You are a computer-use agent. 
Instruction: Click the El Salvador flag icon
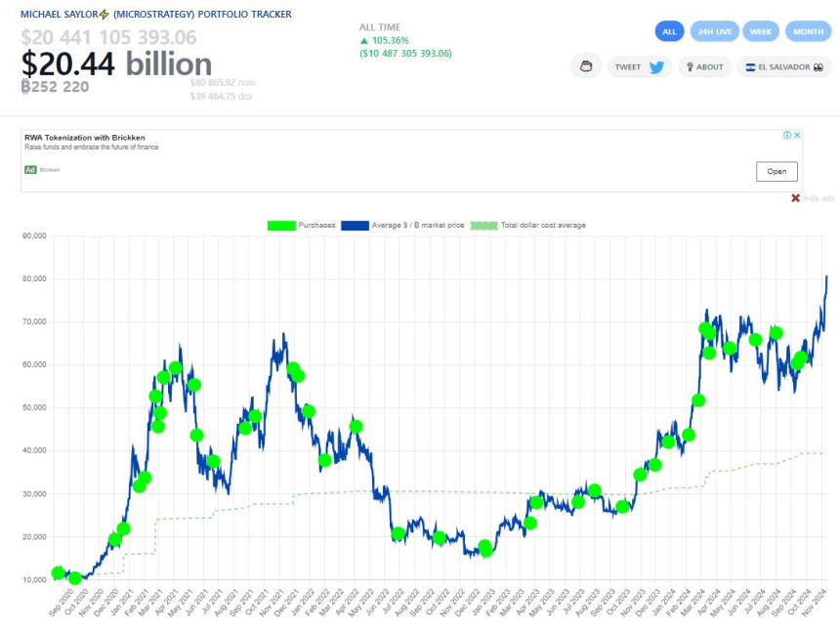(x=750, y=67)
